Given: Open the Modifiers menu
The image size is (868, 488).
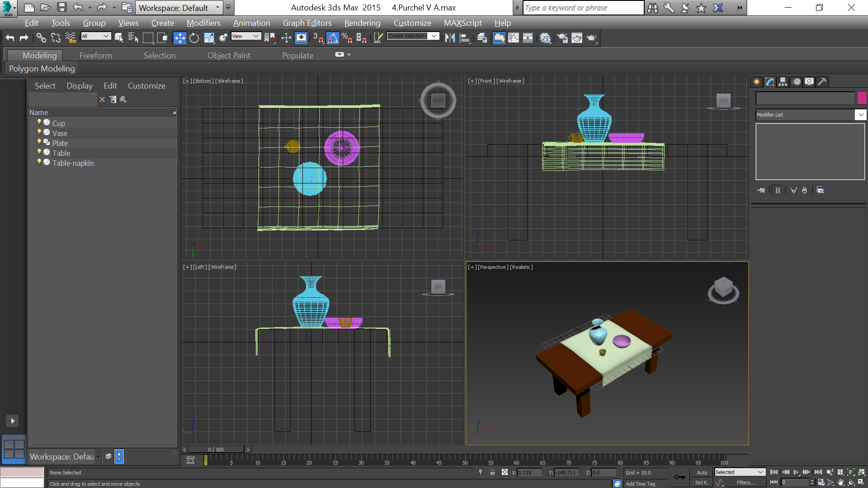Looking at the screenshot, I should pos(203,23).
